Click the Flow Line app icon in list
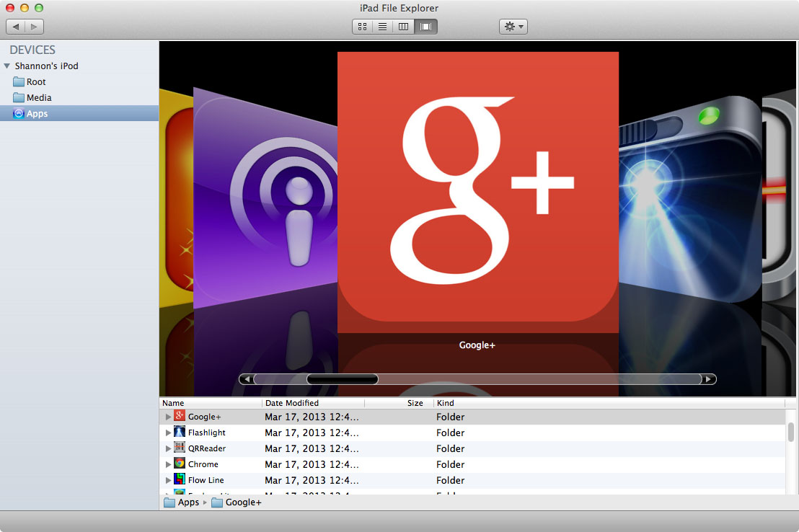Viewport: 799px width, 532px height. [180, 479]
